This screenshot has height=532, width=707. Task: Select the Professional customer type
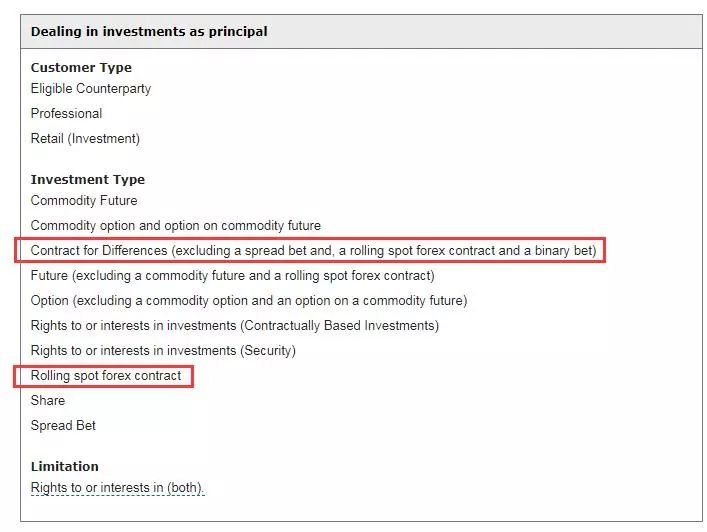point(66,114)
